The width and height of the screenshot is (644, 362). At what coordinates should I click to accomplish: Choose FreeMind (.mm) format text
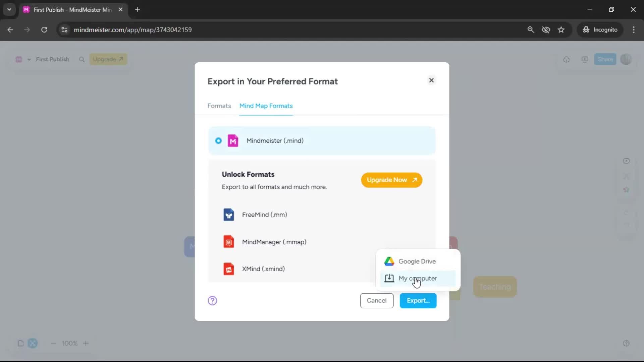pos(264,215)
